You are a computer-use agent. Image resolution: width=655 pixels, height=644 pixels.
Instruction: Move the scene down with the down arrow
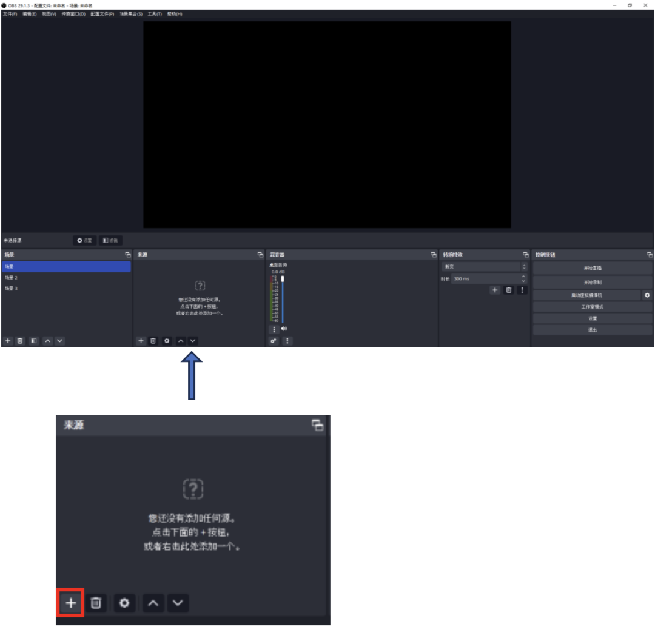59,341
